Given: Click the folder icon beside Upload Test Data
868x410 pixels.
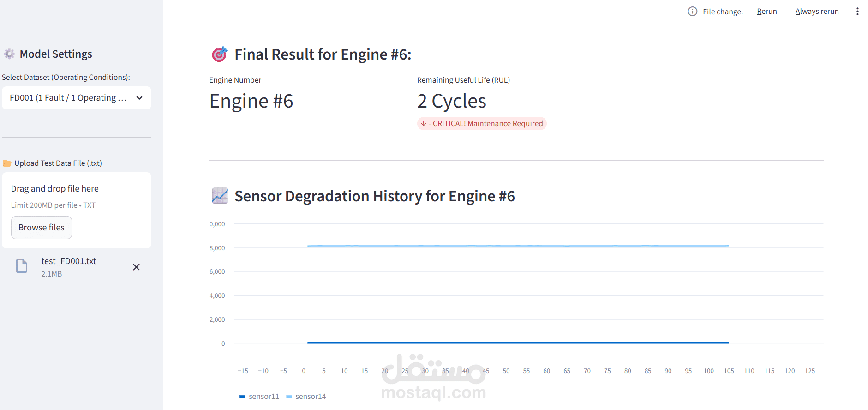Looking at the screenshot, I should click(x=7, y=163).
